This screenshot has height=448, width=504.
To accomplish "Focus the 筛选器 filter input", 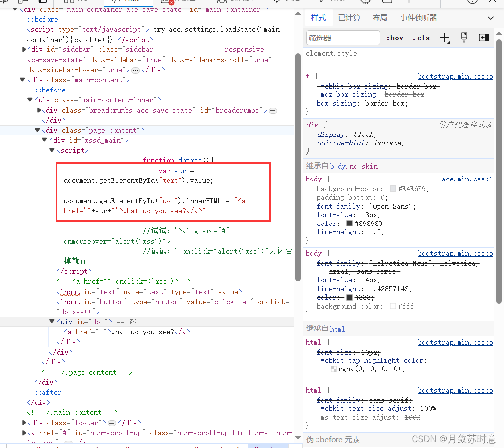I will [343, 38].
